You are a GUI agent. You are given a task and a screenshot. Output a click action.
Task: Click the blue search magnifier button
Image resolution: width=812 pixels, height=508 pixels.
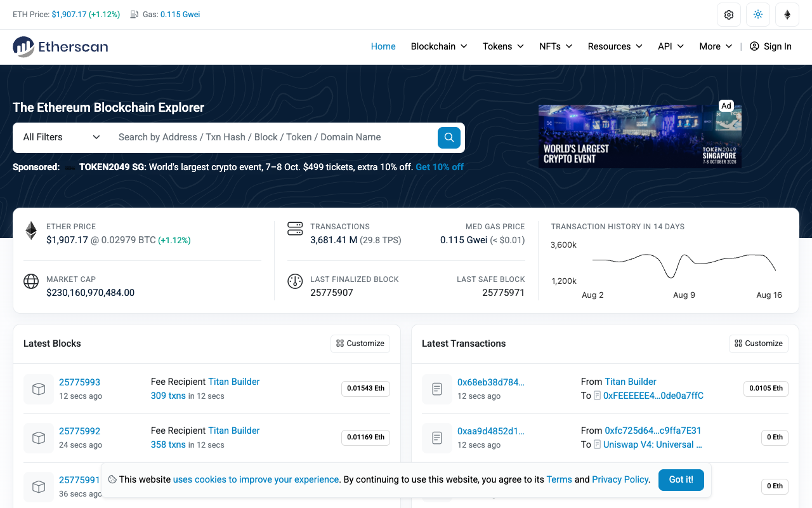449,137
